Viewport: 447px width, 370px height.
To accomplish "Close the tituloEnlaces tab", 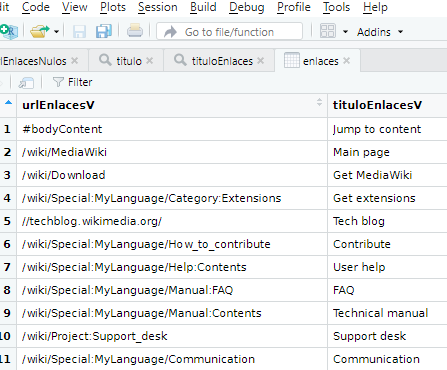I will (x=261, y=60).
